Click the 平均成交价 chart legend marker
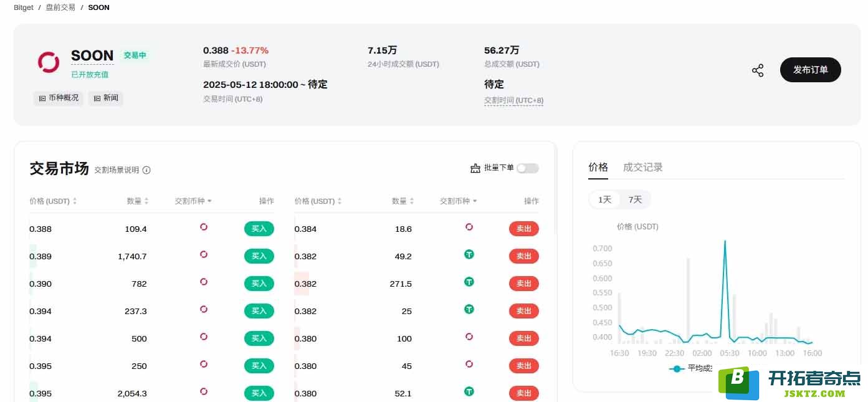This screenshot has height=402, width=868. pos(677,368)
